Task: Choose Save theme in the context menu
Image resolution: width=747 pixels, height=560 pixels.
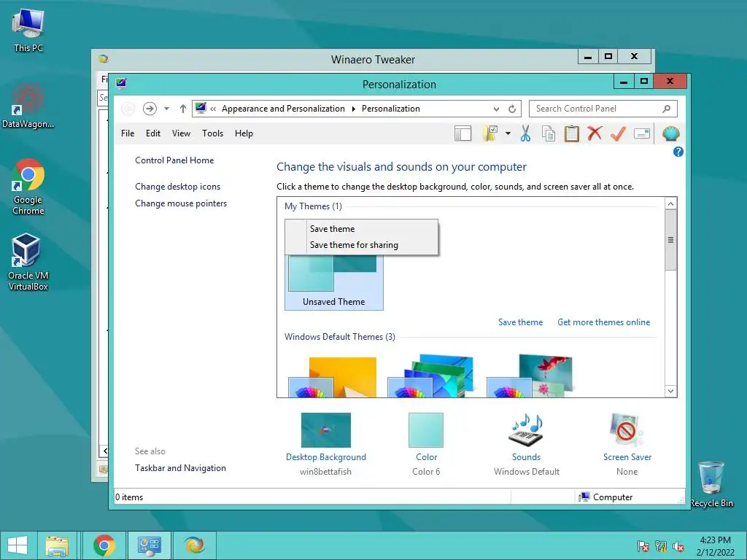Action: 362,229
